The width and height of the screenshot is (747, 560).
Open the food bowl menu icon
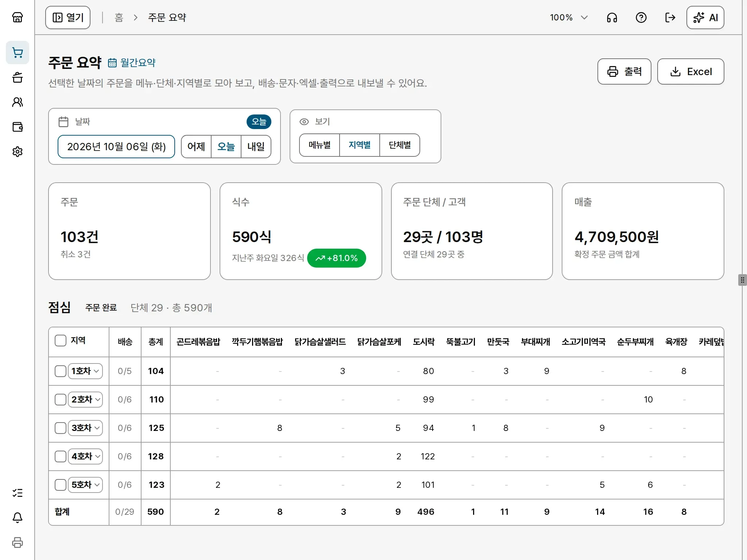18,77
